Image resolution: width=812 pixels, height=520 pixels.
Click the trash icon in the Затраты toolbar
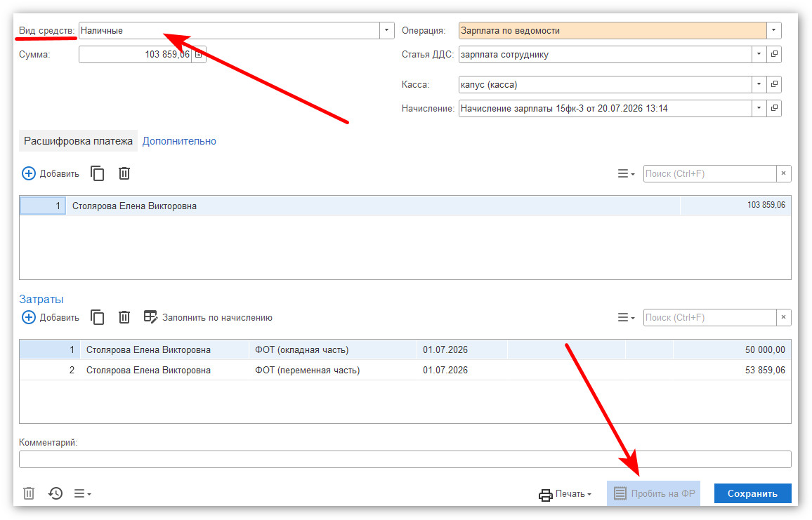point(124,317)
